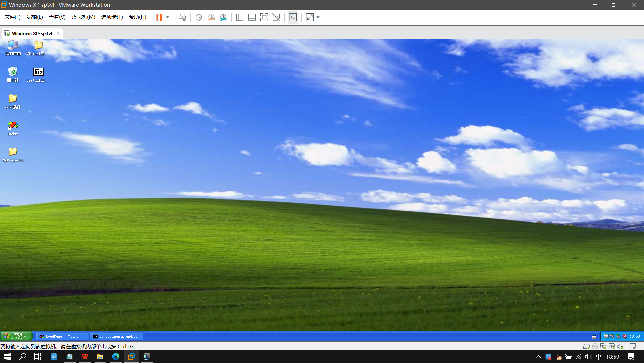Select the vc6+插件 folder icon

point(13,101)
